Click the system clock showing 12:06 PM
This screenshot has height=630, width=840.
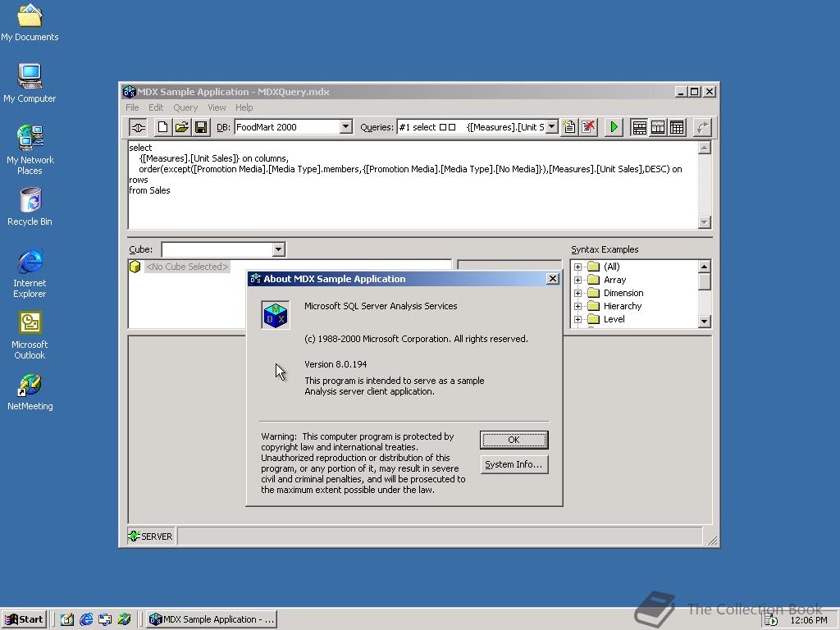click(808, 620)
